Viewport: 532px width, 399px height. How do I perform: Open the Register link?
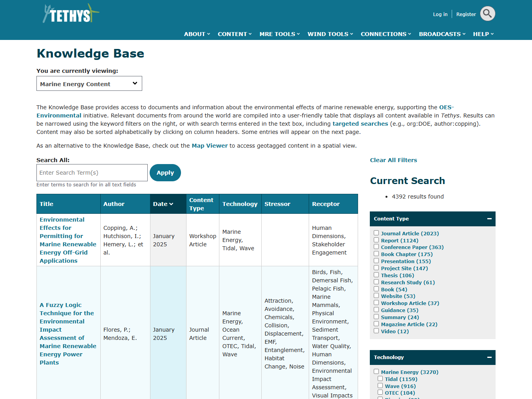(x=466, y=14)
